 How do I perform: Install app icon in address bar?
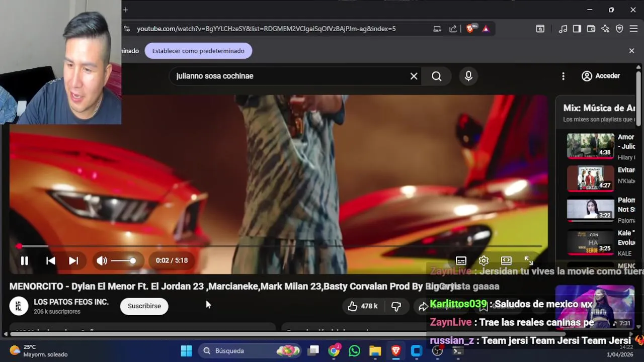pos(437,29)
